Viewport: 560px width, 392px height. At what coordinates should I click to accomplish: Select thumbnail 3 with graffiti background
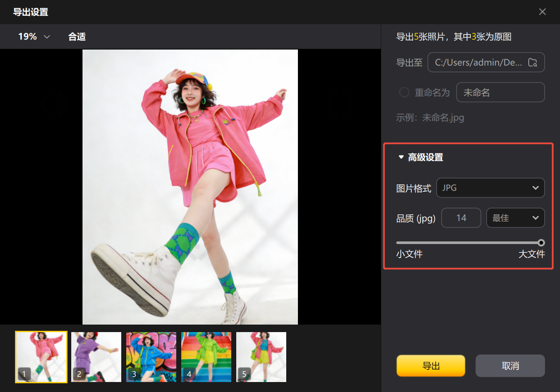tap(151, 357)
